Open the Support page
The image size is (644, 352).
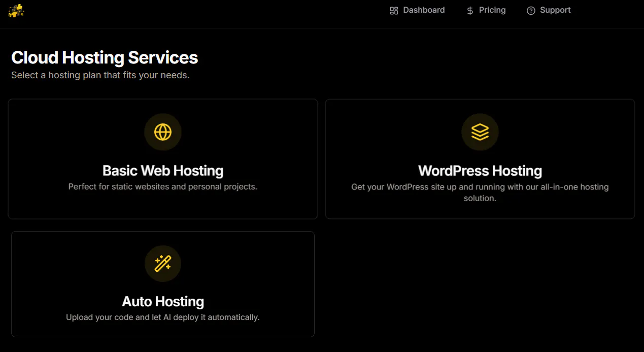(549, 10)
